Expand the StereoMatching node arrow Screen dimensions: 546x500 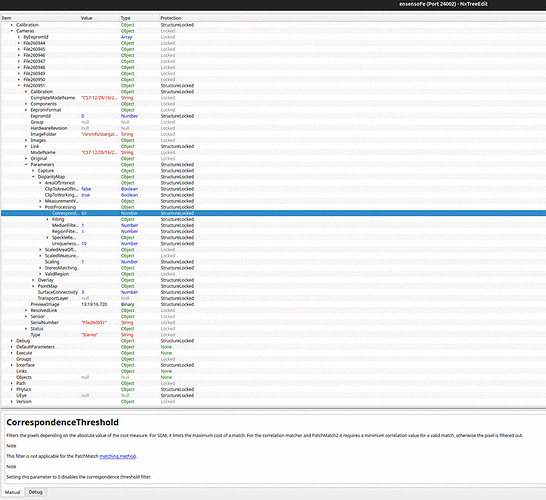pos(40,268)
